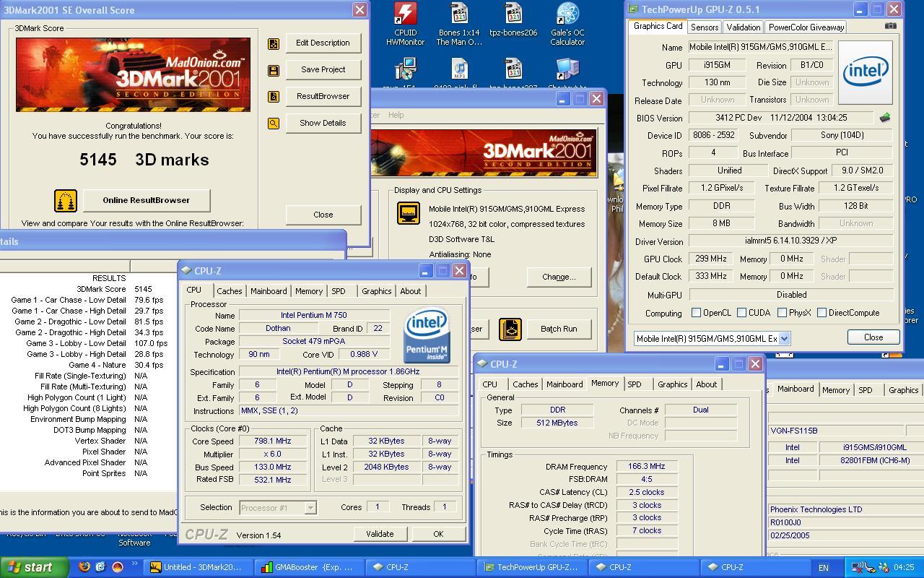Select the MP3 file icon on desktop

(x=459, y=69)
